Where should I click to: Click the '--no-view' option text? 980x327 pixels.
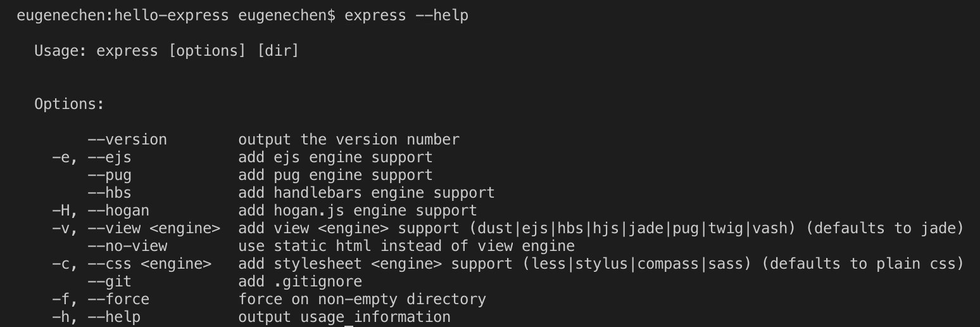click(127, 246)
